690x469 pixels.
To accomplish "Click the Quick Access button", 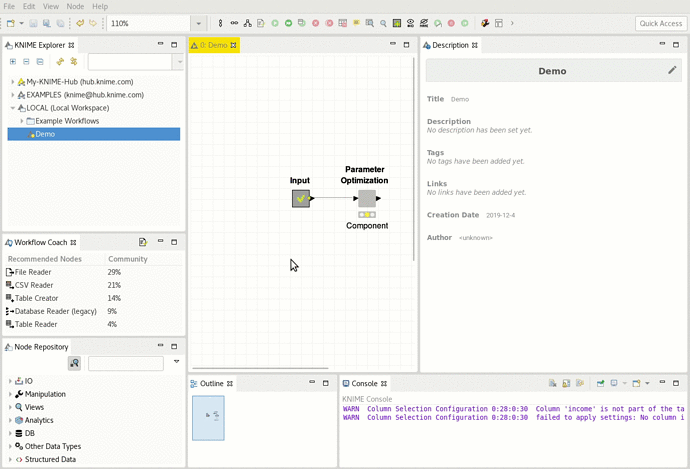I will click(x=661, y=23).
